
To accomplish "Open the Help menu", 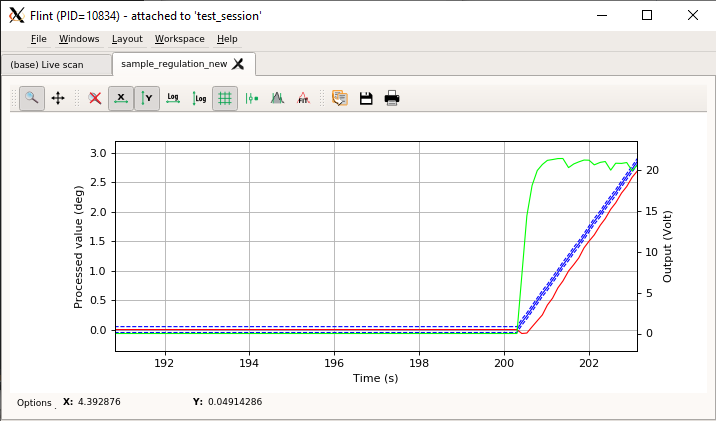I will tap(227, 39).
